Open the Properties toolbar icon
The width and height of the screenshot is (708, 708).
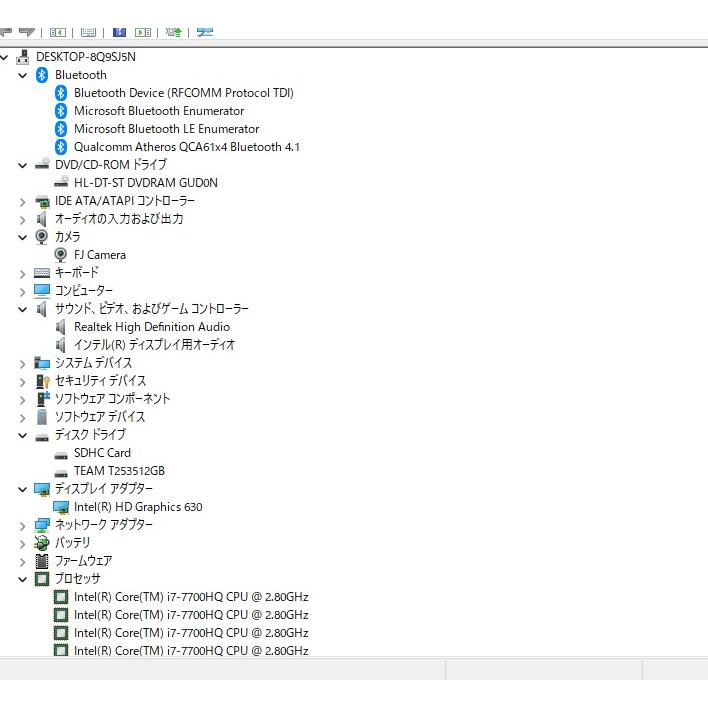tap(88, 32)
